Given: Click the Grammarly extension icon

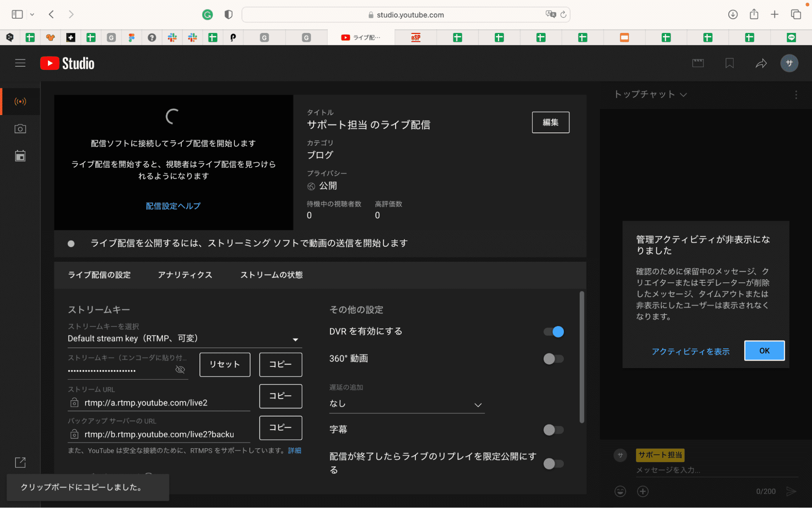Looking at the screenshot, I should click(208, 15).
